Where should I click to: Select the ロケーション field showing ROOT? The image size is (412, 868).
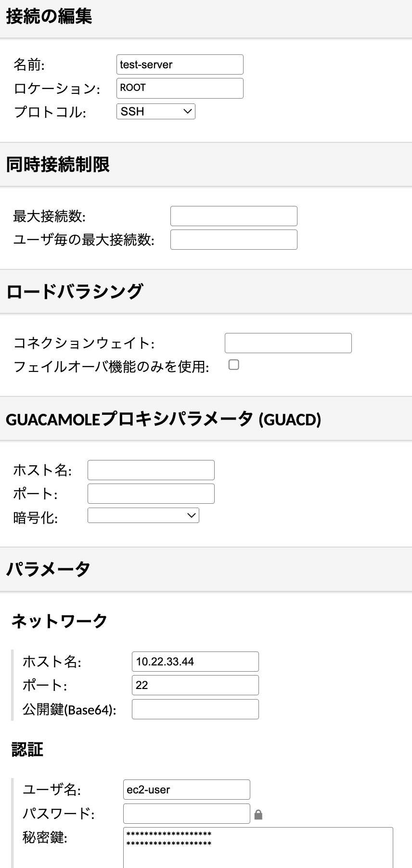[x=180, y=88]
